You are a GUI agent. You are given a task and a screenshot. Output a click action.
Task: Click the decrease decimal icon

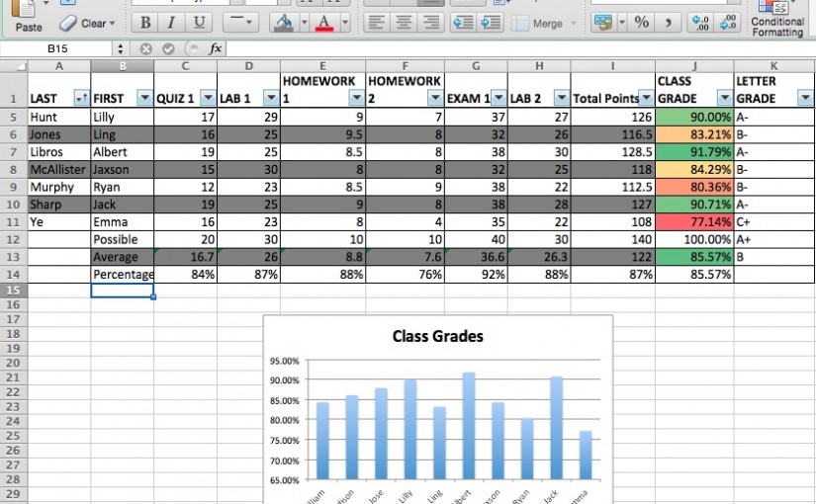(x=729, y=22)
